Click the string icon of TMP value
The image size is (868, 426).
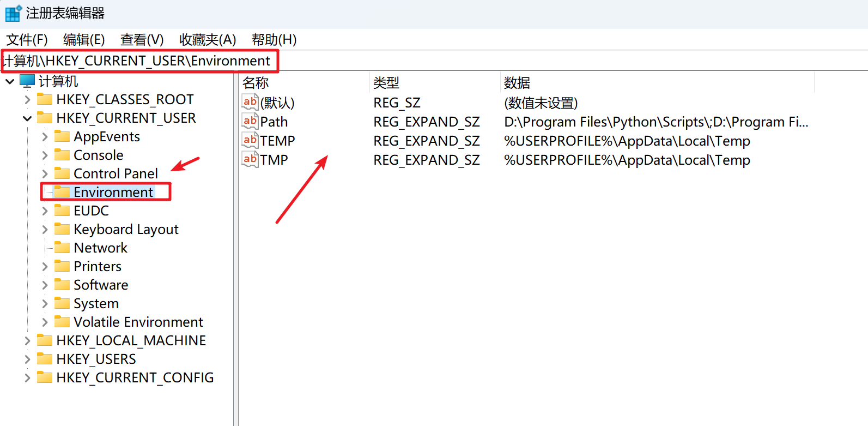[250, 159]
